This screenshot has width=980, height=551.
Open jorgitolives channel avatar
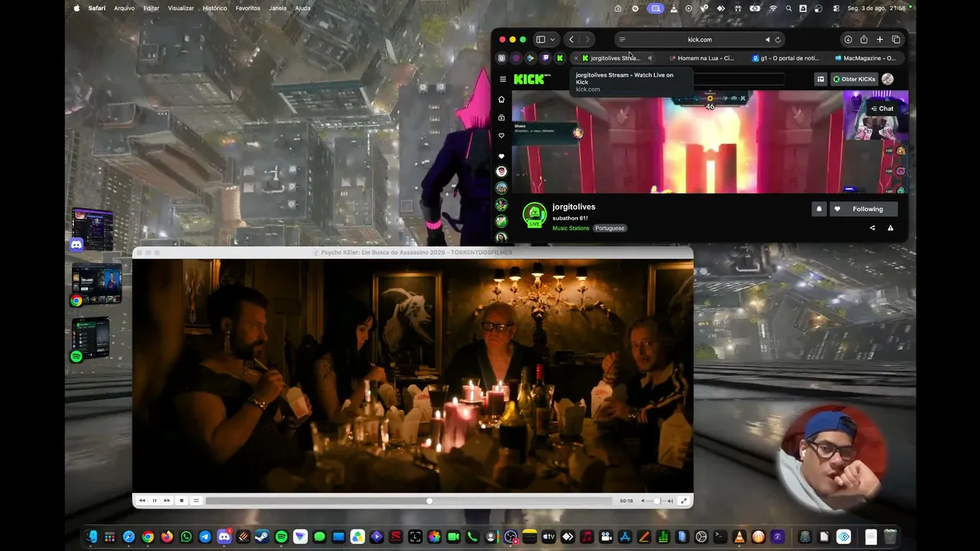534,215
